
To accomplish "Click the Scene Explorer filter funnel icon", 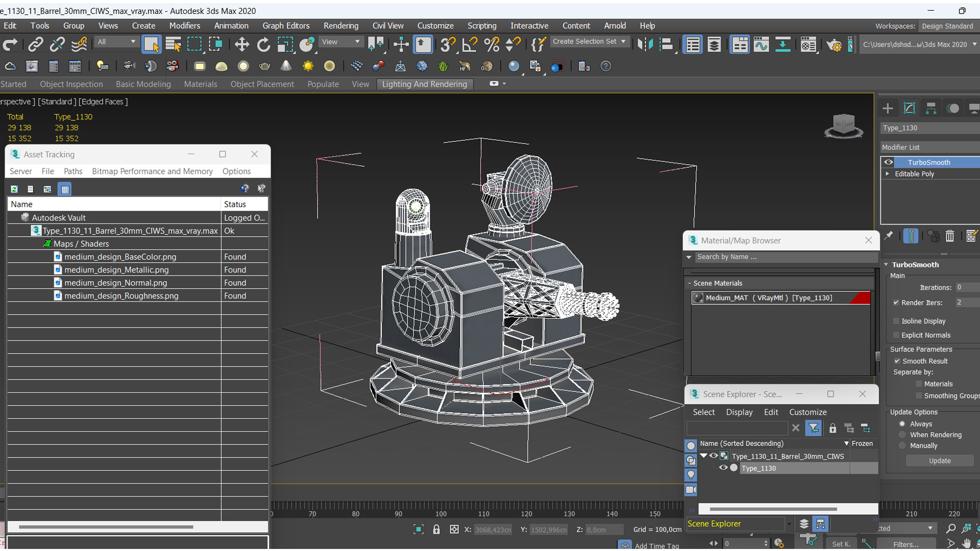I will point(814,428).
